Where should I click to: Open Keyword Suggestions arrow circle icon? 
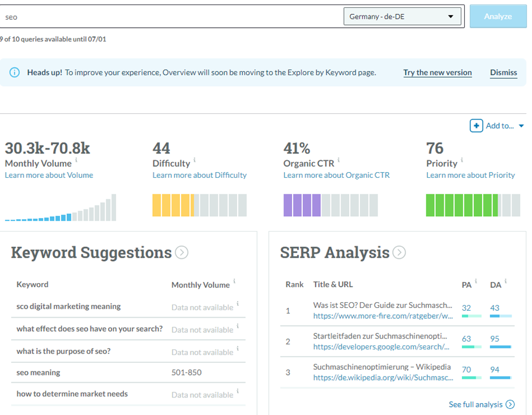tap(182, 253)
